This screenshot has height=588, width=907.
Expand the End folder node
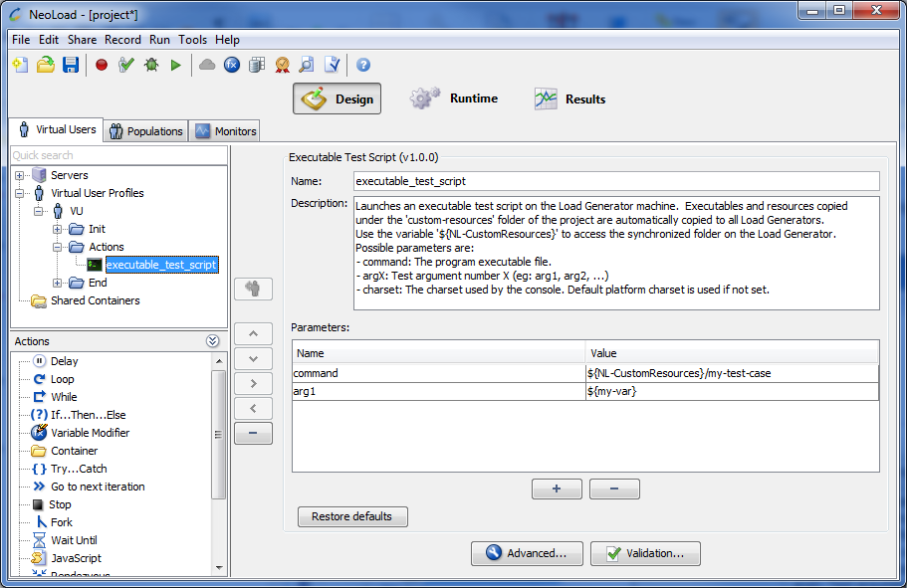pyautogui.click(x=58, y=283)
